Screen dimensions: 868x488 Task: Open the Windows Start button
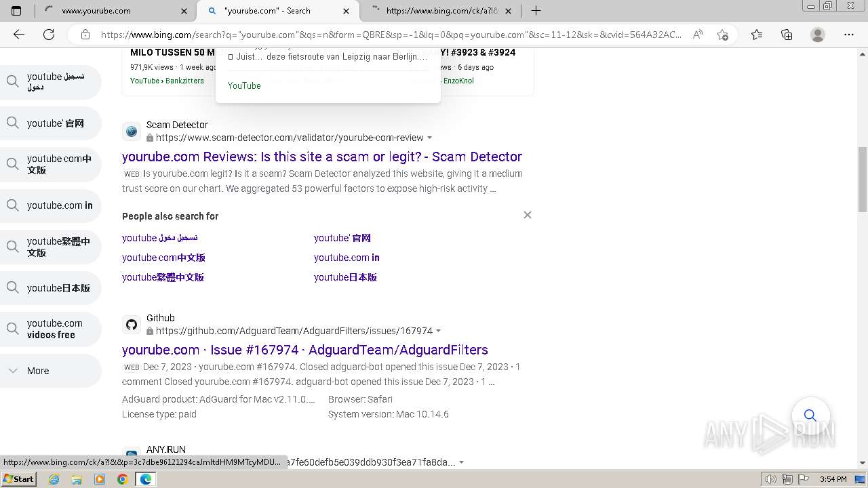pyautogui.click(x=18, y=479)
